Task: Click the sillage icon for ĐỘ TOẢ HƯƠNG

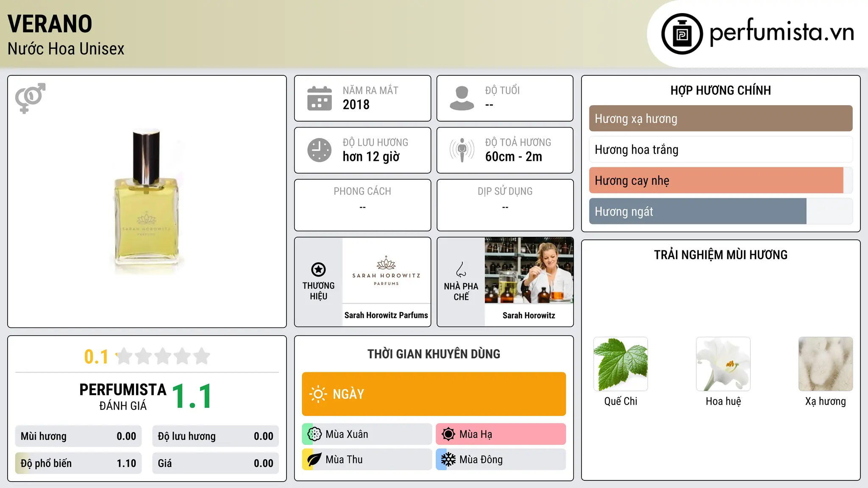Action: pos(462,150)
